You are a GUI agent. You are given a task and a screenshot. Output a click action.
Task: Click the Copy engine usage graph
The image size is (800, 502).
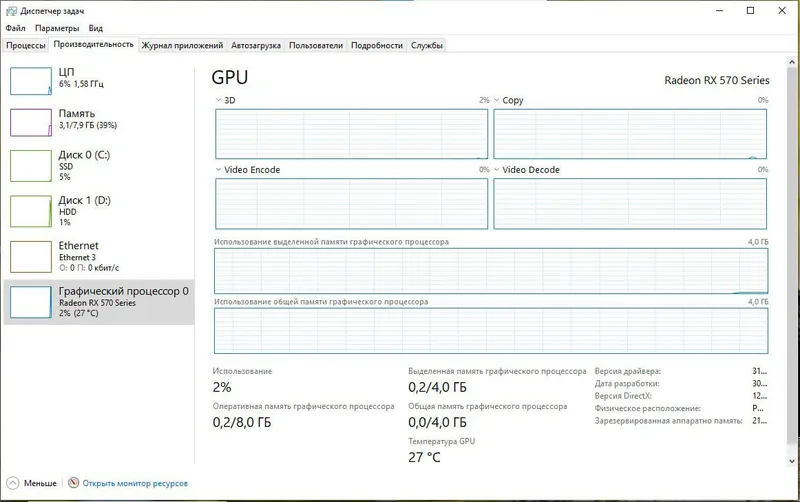coord(630,134)
